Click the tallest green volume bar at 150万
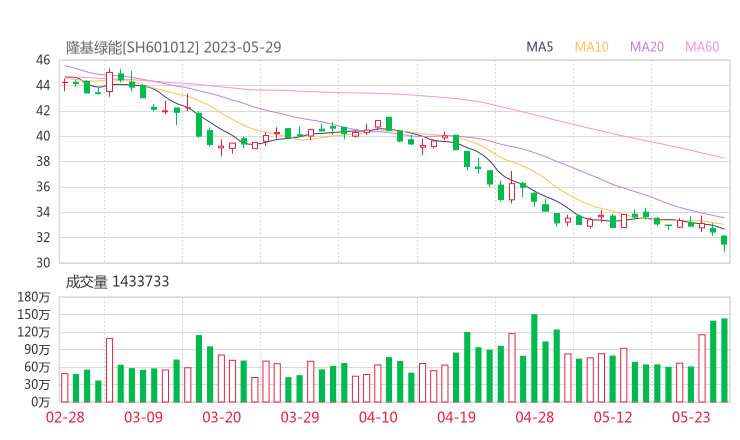 coord(534,358)
